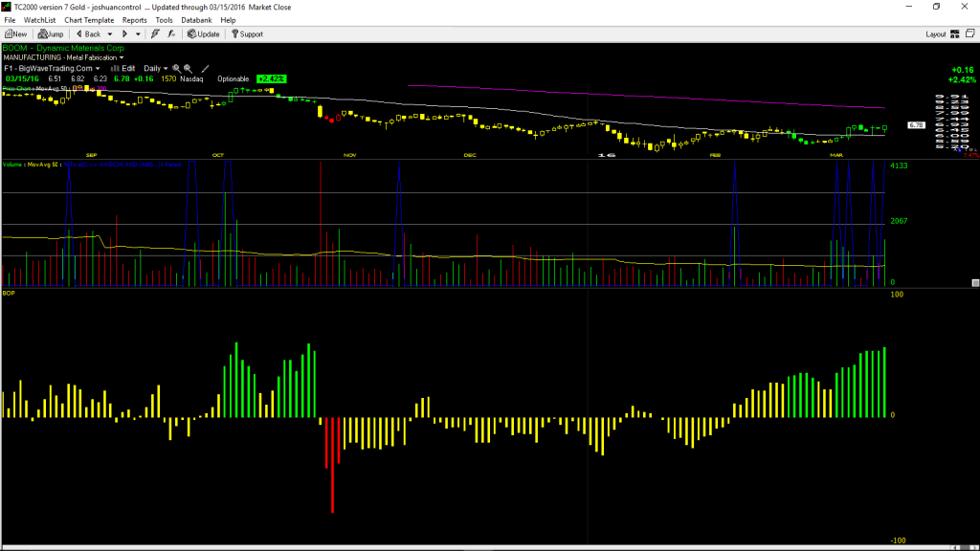980x551 pixels.
Task: Open the WatchList menu
Action: (x=39, y=20)
